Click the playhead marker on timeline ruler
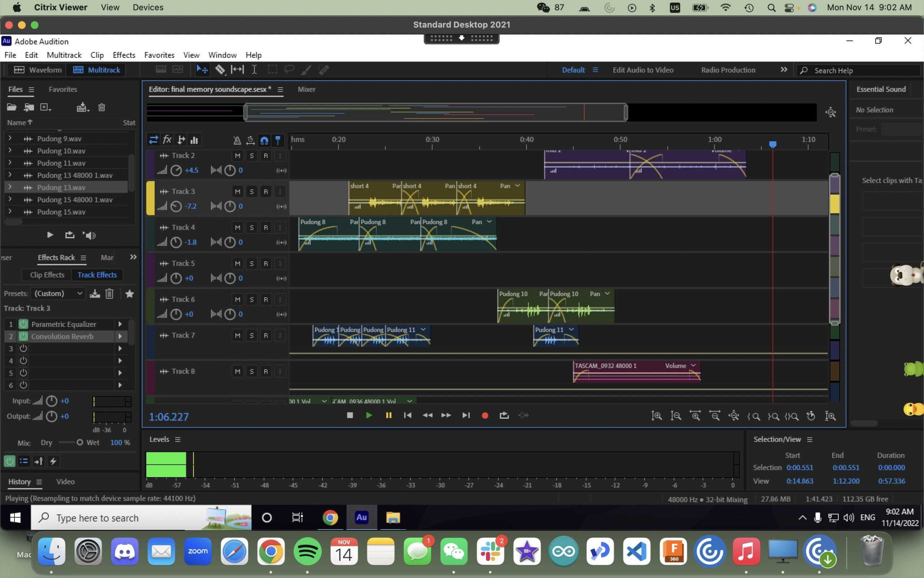This screenshot has height=578, width=924. [773, 144]
